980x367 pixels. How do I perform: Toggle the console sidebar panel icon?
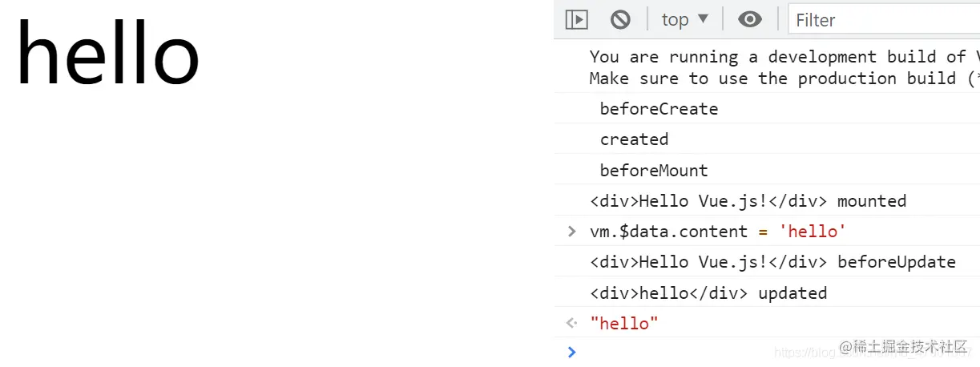coord(576,20)
